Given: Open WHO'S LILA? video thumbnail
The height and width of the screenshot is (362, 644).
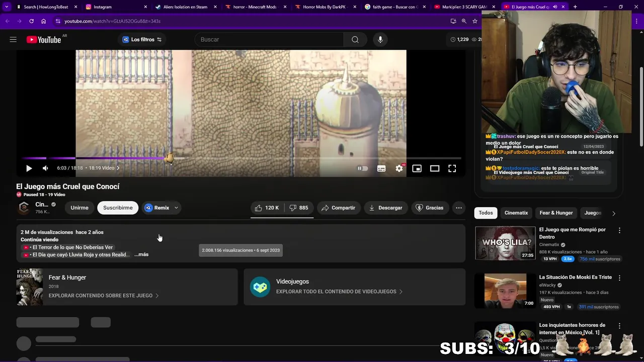Looking at the screenshot, I should [x=505, y=243].
